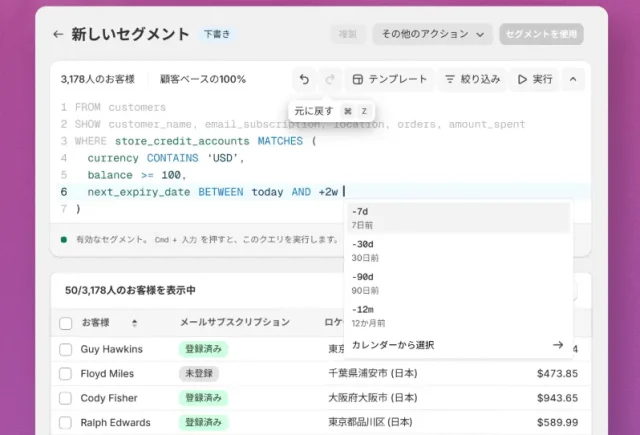Select the -7d suggestion
Screen dimensions: 640x435
[458, 218]
